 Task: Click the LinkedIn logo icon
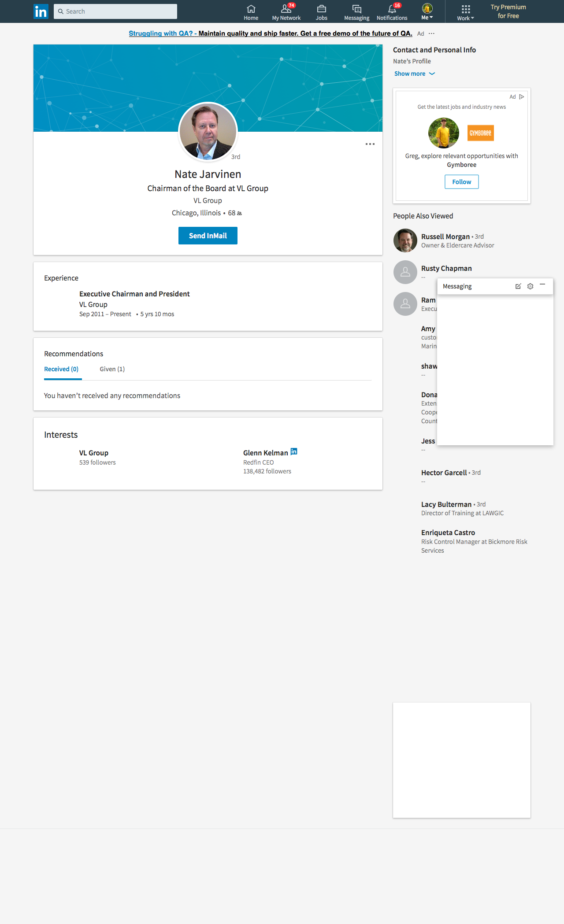[x=41, y=11]
